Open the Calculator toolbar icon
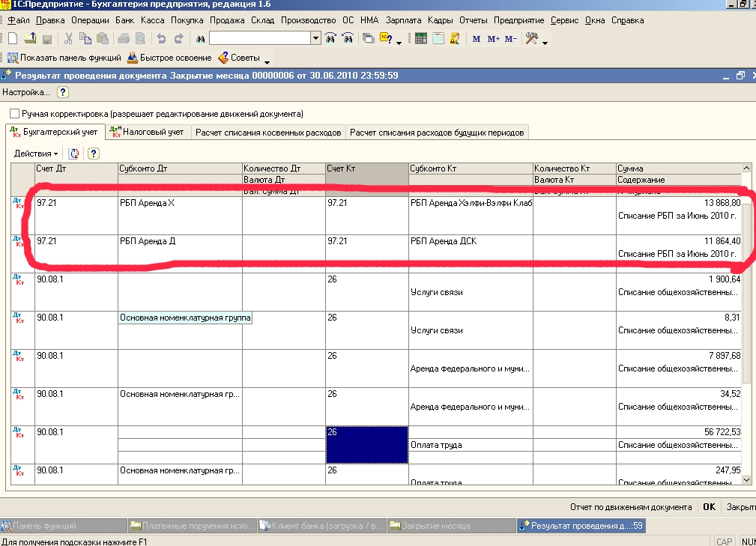 pos(421,38)
